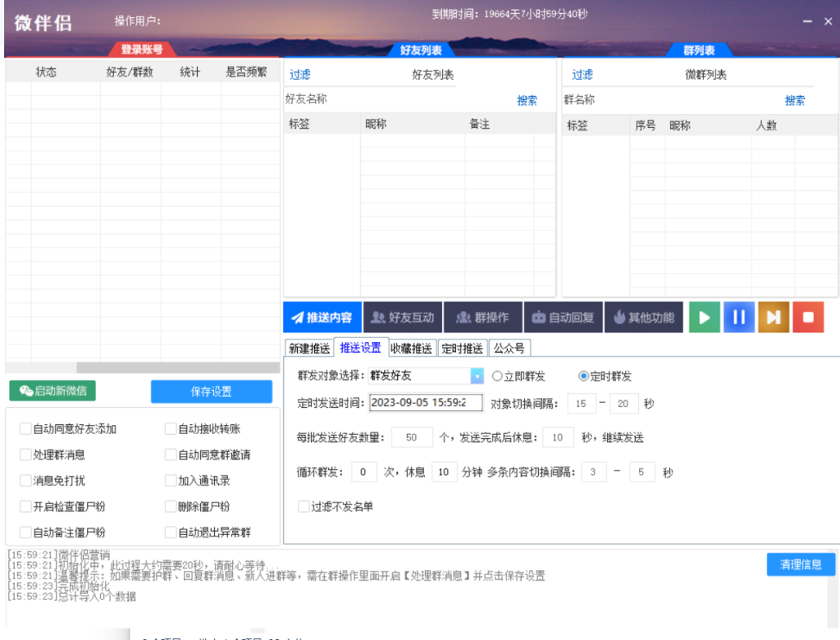Click the 保存设置 button
Viewport: 840px width, 640px height.
click(211, 391)
